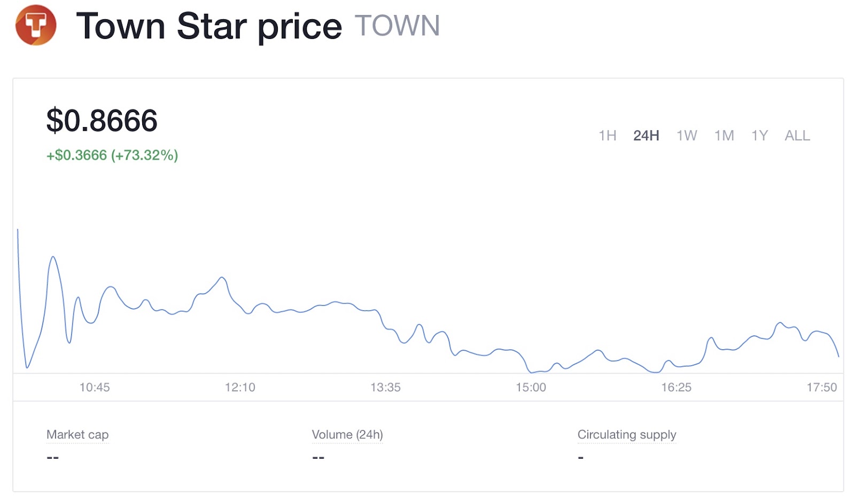Click the green +73.32% price change
Image resolution: width=855 pixels, height=504 pixels.
coord(112,155)
